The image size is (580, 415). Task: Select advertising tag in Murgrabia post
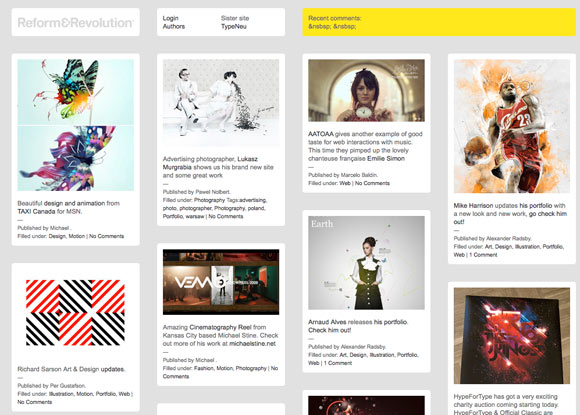coord(253,200)
